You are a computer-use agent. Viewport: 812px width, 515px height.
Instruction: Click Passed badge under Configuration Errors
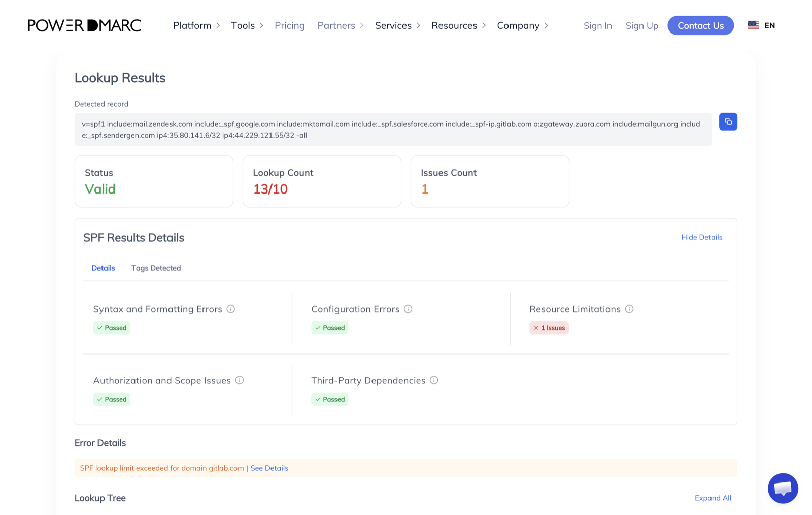click(x=330, y=328)
